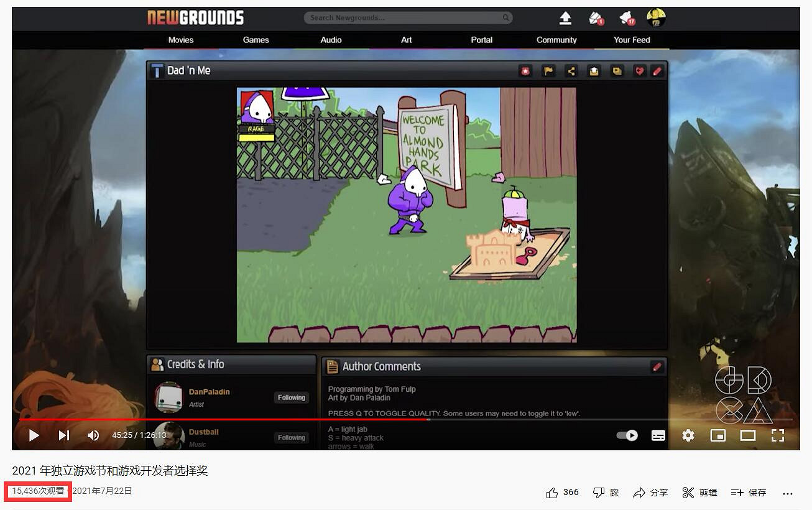
Task: Like the video with the thumbs up
Action: coord(552,492)
